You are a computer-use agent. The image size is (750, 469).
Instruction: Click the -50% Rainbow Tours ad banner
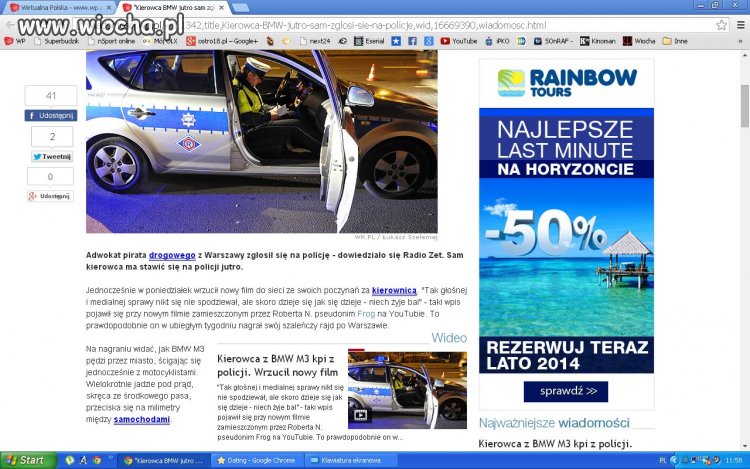tap(566, 234)
